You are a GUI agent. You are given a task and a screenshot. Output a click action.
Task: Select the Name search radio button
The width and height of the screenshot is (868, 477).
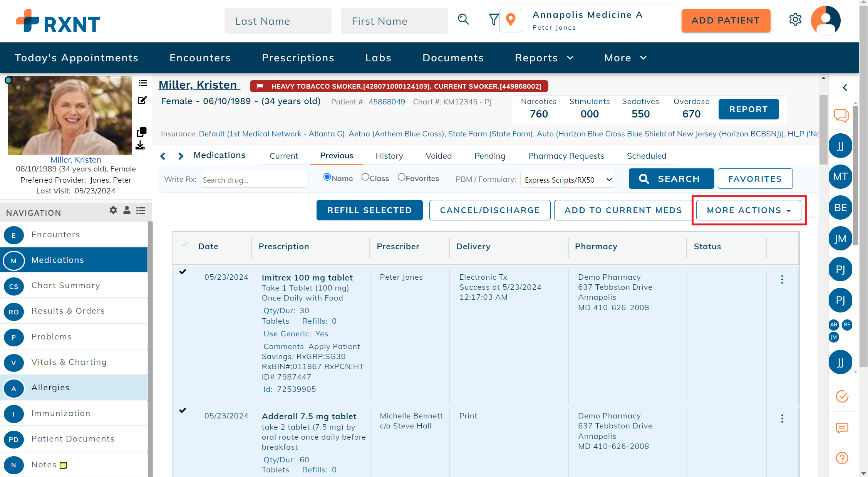pos(327,177)
